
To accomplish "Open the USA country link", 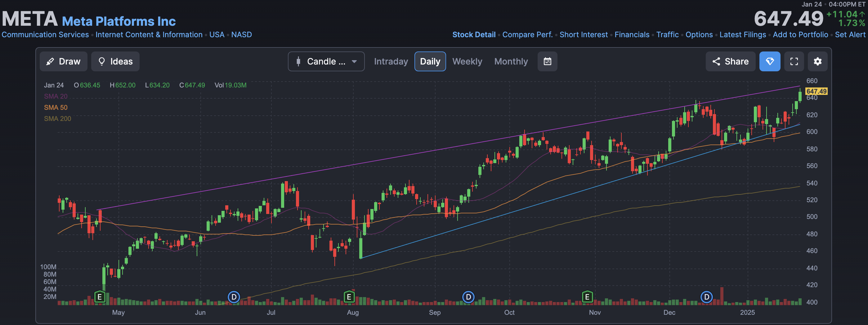I will coord(217,35).
